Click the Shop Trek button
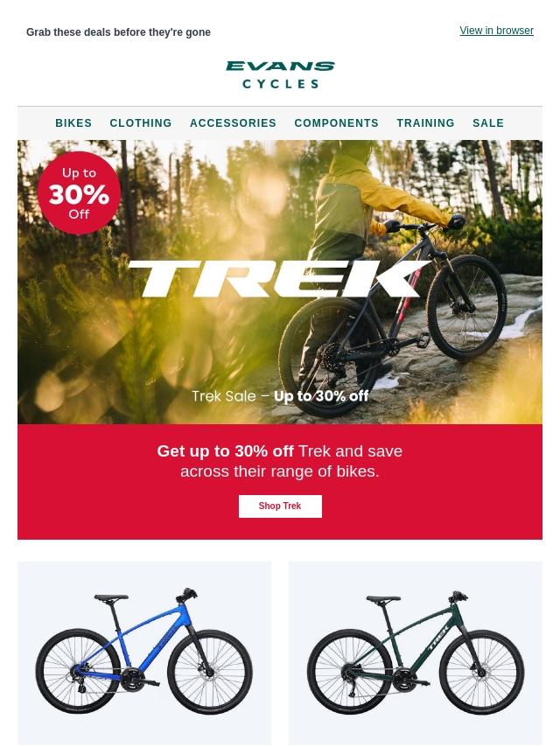The height and width of the screenshot is (747, 560). pyautogui.click(x=280, y=506)
